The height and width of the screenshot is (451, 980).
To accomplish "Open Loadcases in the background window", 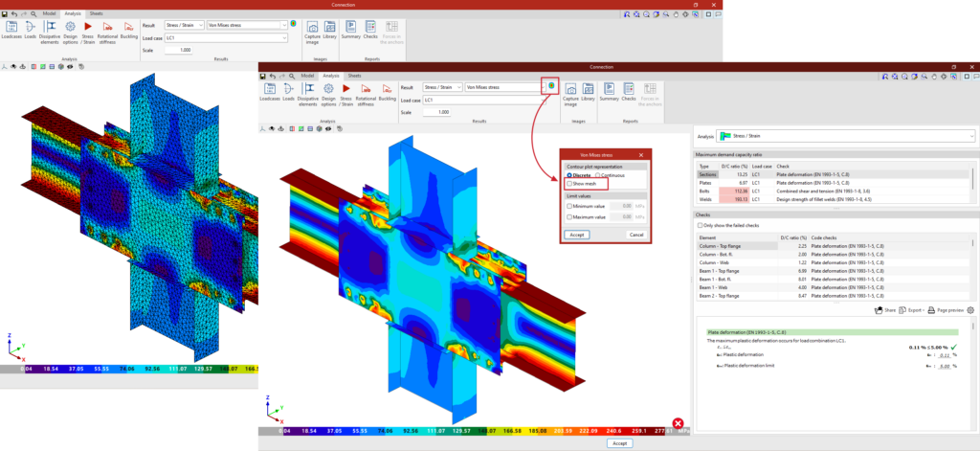I will (11, 30).
